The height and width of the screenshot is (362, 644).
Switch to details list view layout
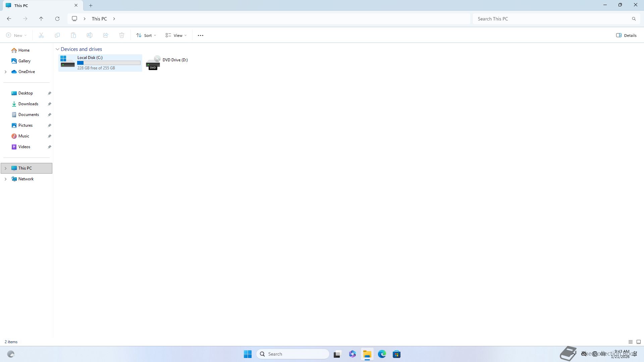point(630,342)
